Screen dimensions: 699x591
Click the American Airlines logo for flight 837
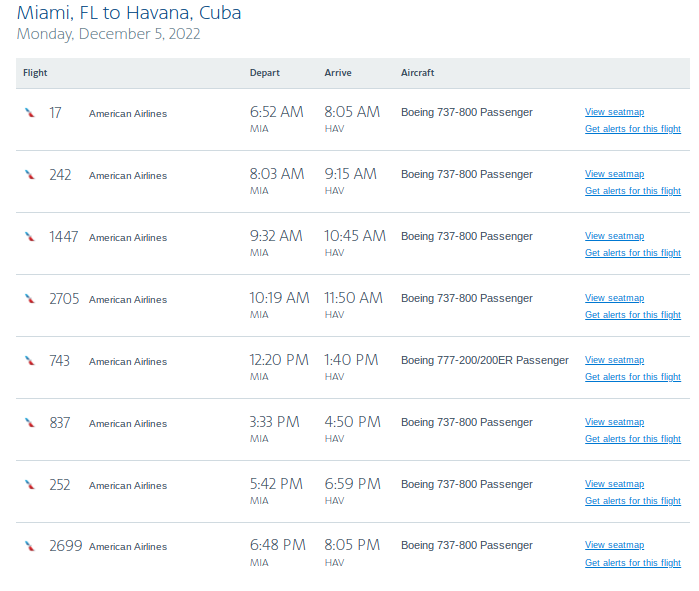30,423
